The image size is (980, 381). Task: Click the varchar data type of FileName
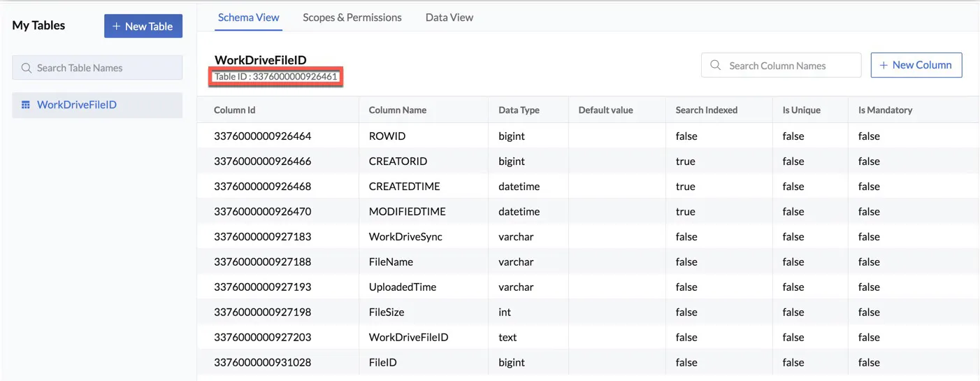click(516, 262)
